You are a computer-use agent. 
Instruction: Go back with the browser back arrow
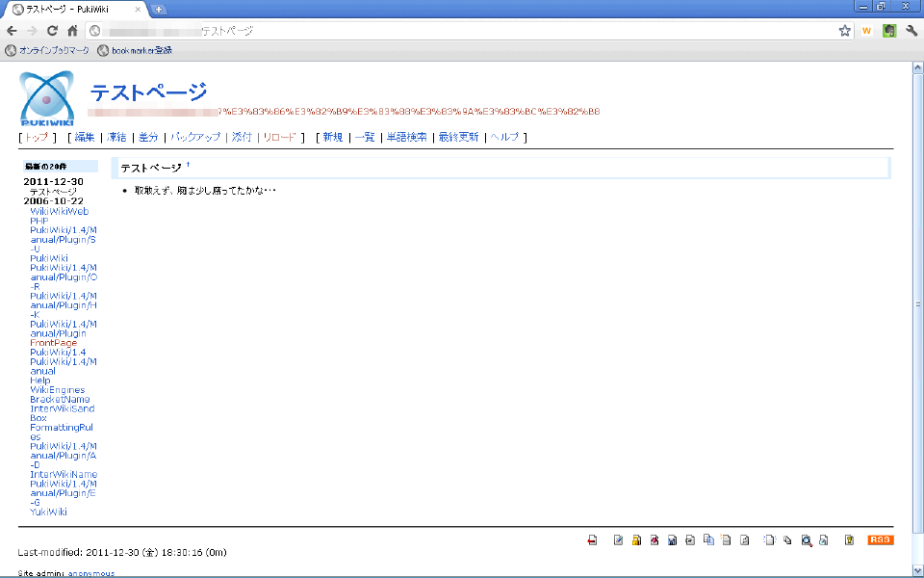coord(13,31)
